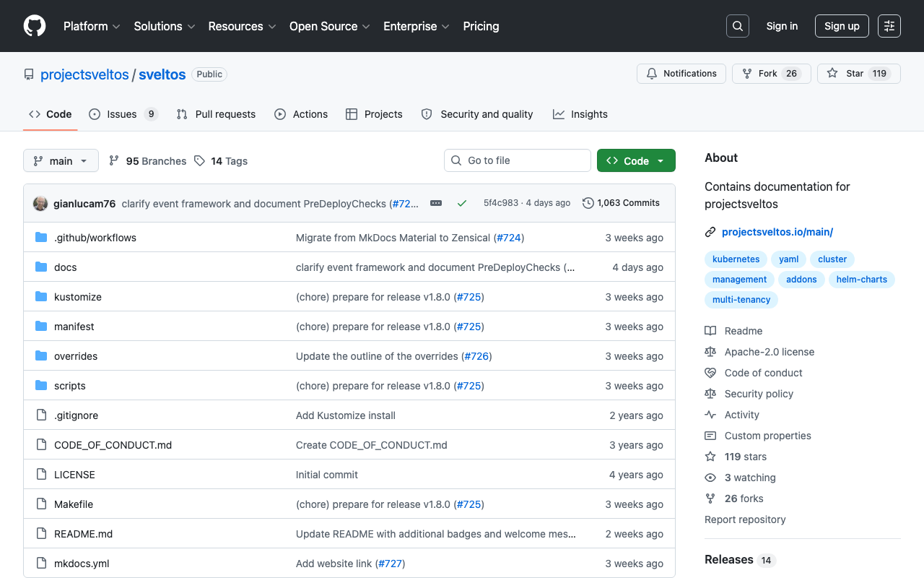Focus the Go to file search field
The width and height of the screenshot is (924, 578).
(x=518, y=160)
